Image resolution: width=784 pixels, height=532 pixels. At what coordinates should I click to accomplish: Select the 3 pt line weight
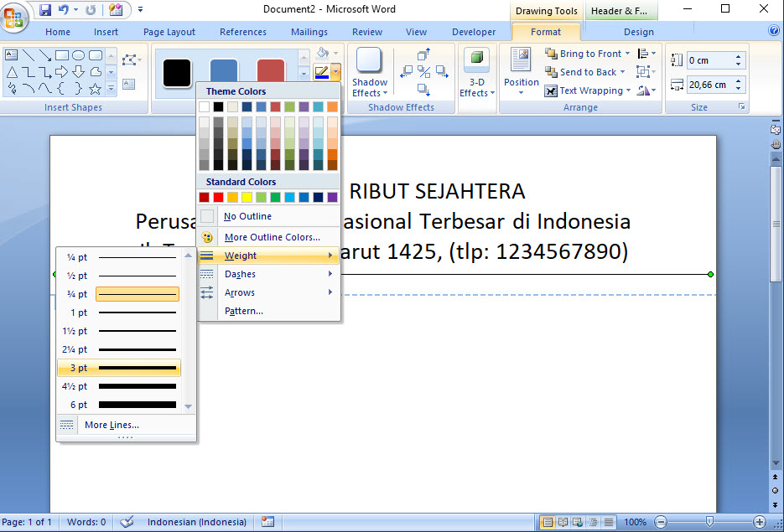click(x=119, y=368)
